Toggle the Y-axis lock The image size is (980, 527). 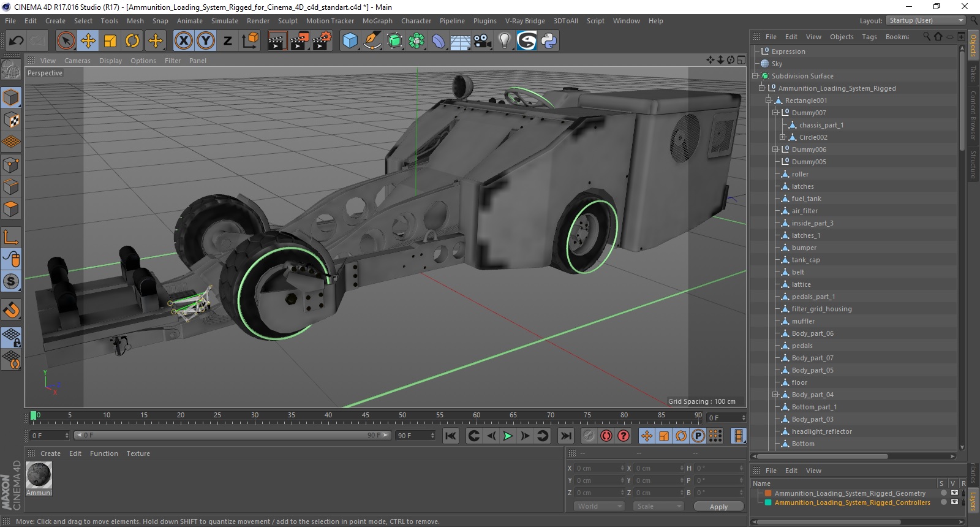[x=206, y=41]
